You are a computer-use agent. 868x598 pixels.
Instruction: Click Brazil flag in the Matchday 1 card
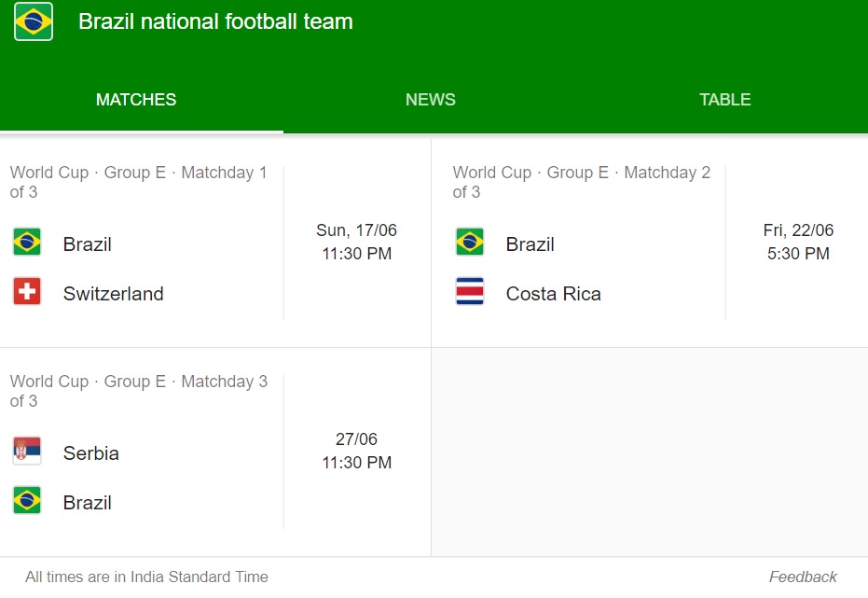pos(27,242)
